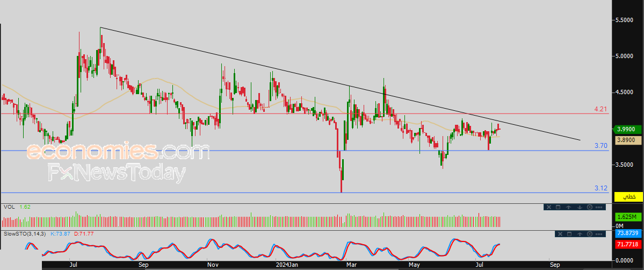Viewport: 644px width, 270px height.
Task: Open SlowSTO indicator settings gear
Action: tap(590, 234)
